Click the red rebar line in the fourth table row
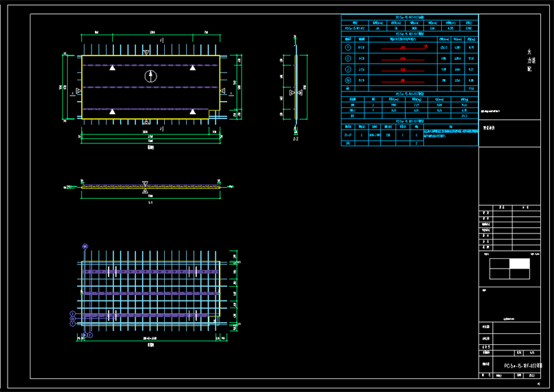Screen dimensions: 554x392 [403, 81]
